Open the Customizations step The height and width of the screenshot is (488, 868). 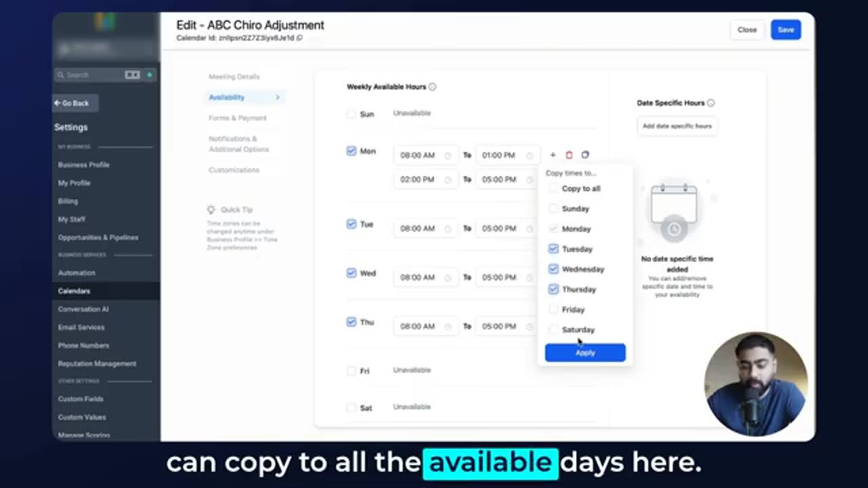coord(234,170)
